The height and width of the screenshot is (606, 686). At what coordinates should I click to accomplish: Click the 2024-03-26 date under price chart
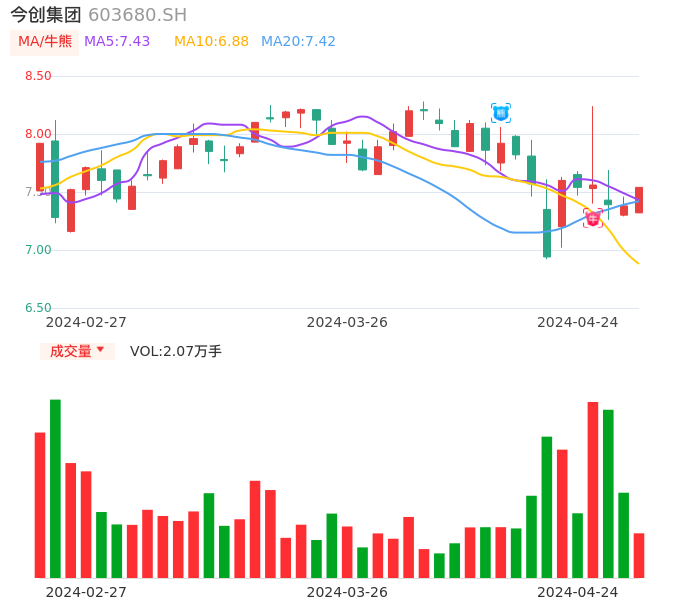coord(347,322)
